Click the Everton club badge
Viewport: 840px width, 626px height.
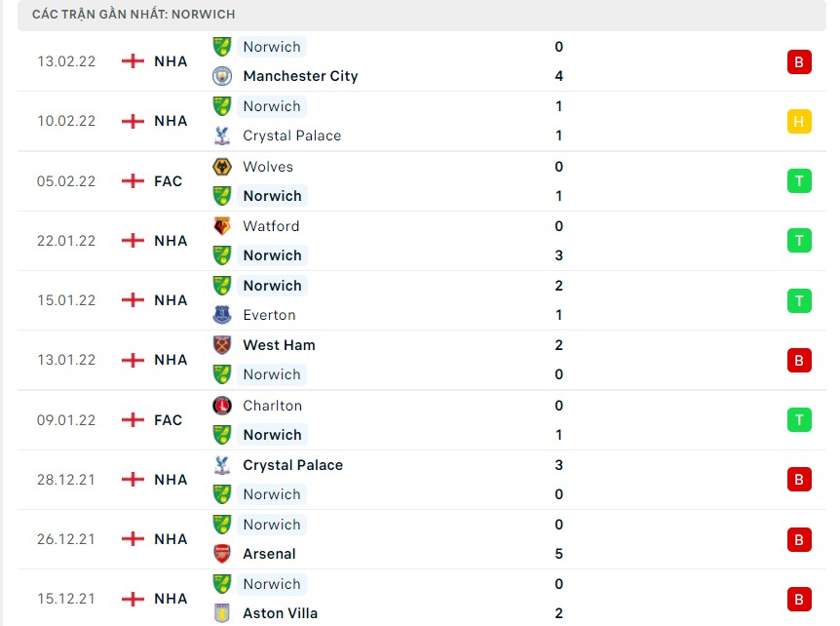point(222,315)
